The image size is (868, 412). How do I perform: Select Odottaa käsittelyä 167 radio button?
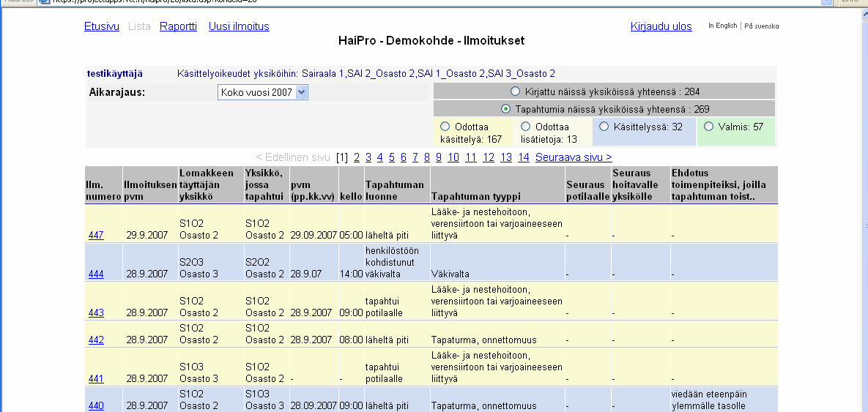[445, 127]
